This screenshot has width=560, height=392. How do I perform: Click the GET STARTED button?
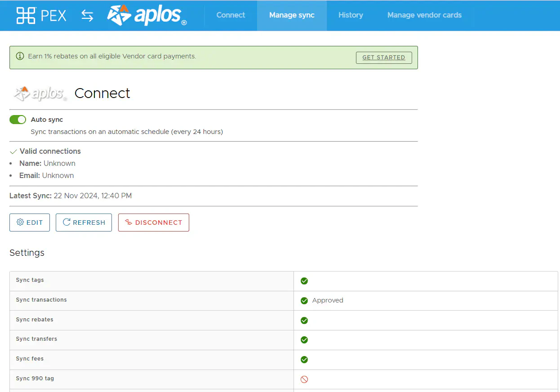(x=384, y=58)
